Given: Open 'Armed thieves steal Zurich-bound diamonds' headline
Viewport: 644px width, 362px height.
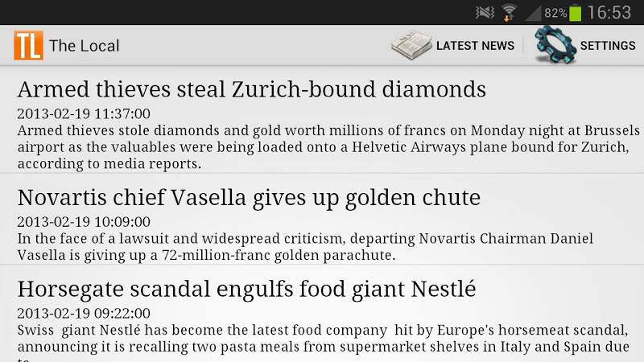Looking at the screenshot, I should 251,88.
